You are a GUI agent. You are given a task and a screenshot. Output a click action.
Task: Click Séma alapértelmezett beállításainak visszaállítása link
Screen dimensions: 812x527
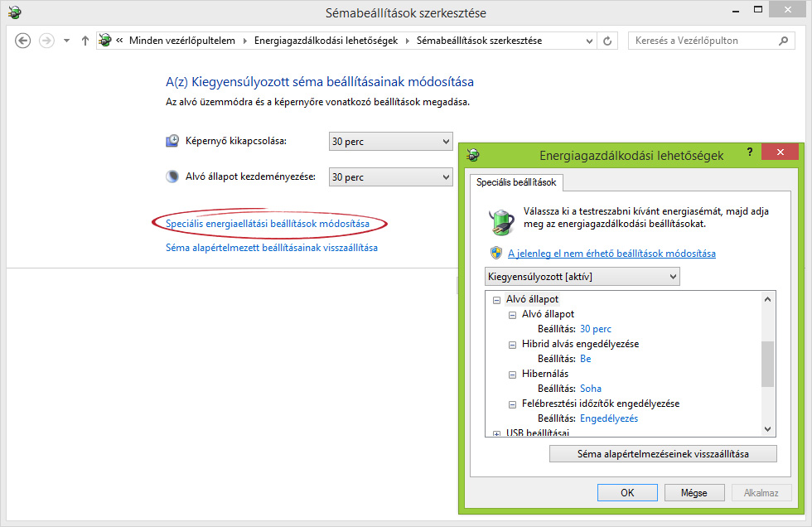272,248
